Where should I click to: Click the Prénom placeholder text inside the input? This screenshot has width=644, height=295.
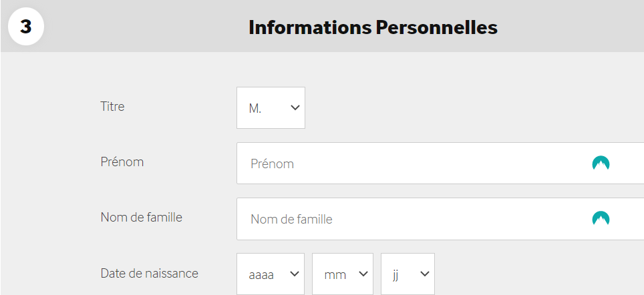pyautogui.click(x=272, y=164)
